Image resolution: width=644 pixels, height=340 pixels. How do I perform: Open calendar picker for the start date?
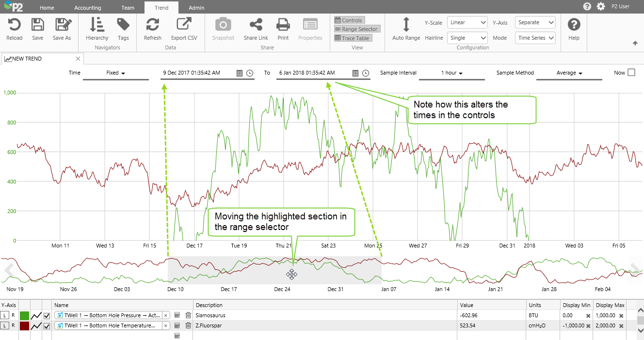tap(240, 73)
